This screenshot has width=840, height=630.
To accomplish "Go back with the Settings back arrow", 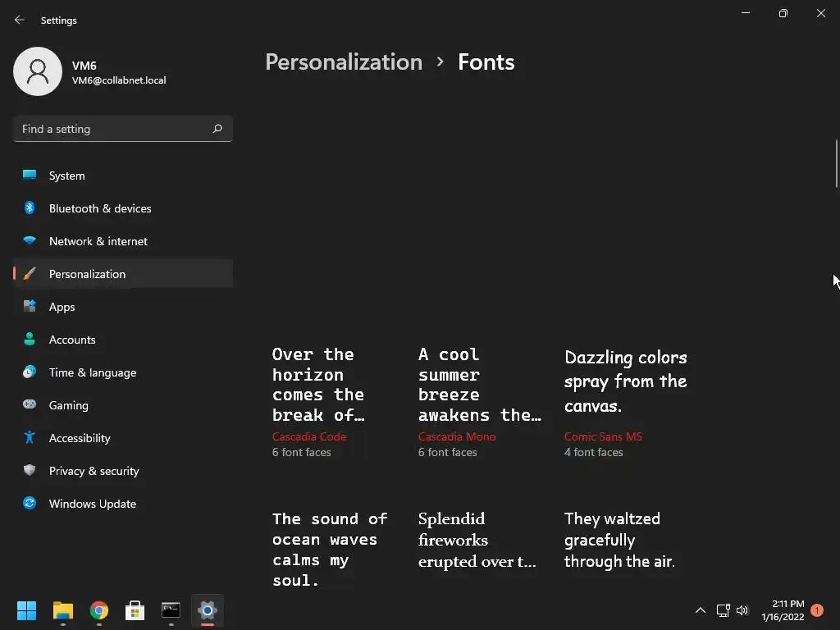I will 20,20.
